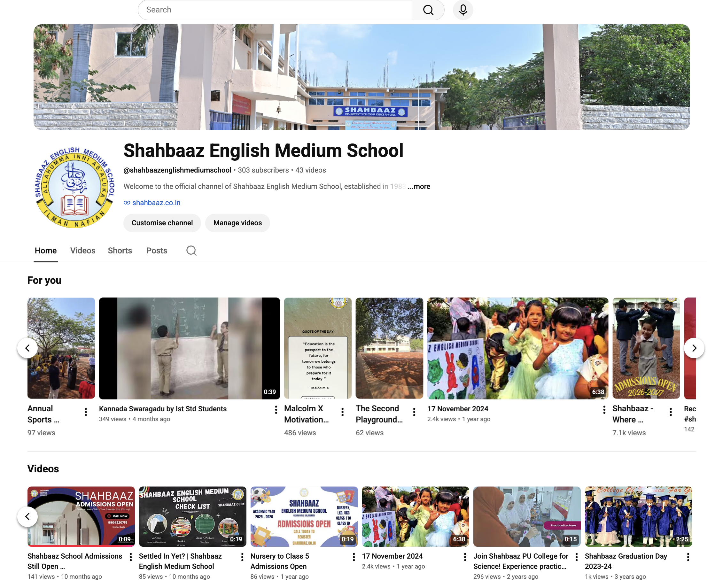Switch to the Posts tab
The width and height of the screenshot is (707, 588).
point(157,251)
